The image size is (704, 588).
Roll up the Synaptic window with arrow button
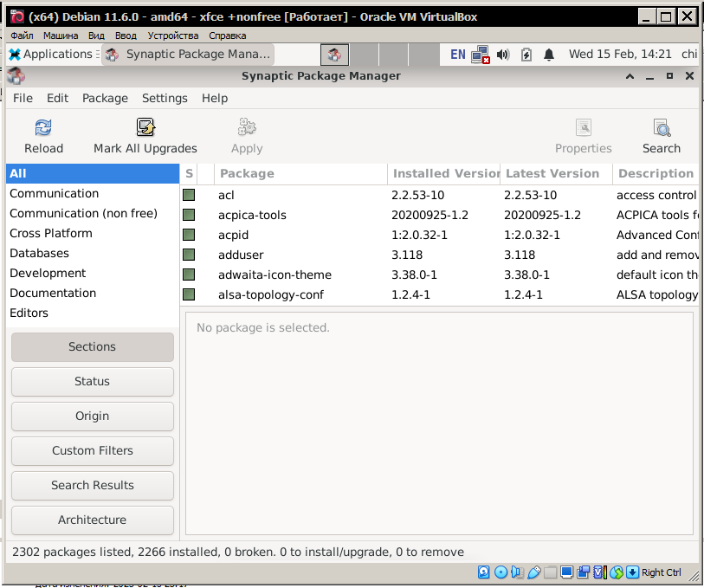click(x=630, y=76)
